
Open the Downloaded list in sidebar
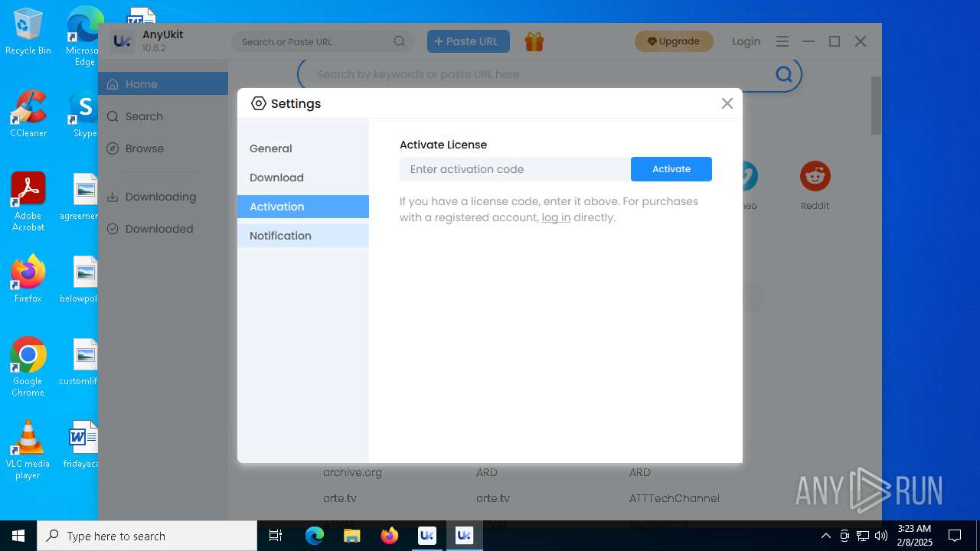[x=163, y=229]
